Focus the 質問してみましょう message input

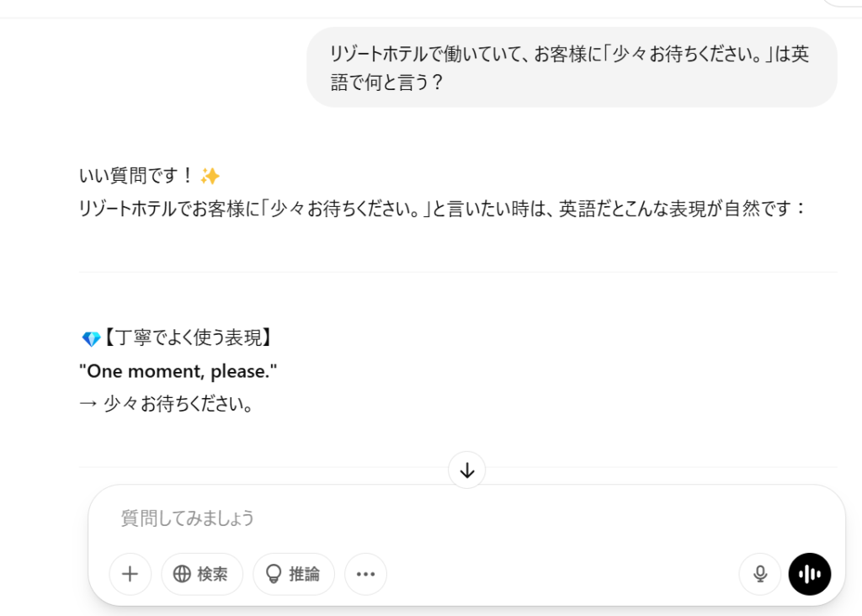tap(466, 518)
